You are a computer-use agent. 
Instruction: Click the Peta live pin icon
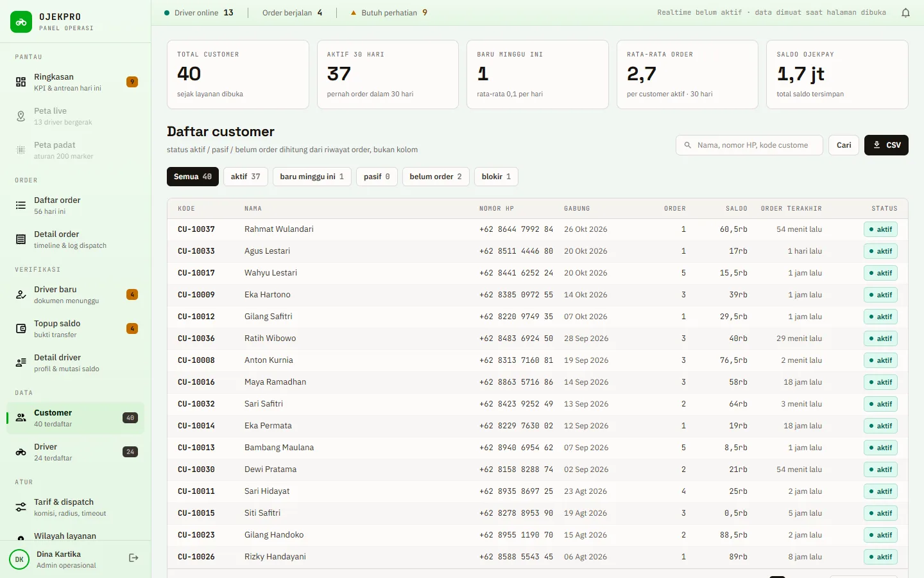click(x=21, y=116)
